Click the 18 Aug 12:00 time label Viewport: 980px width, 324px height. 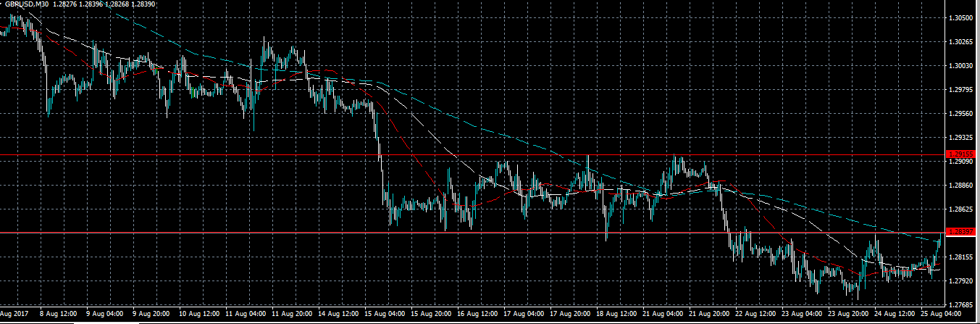(x=616, y=315)
